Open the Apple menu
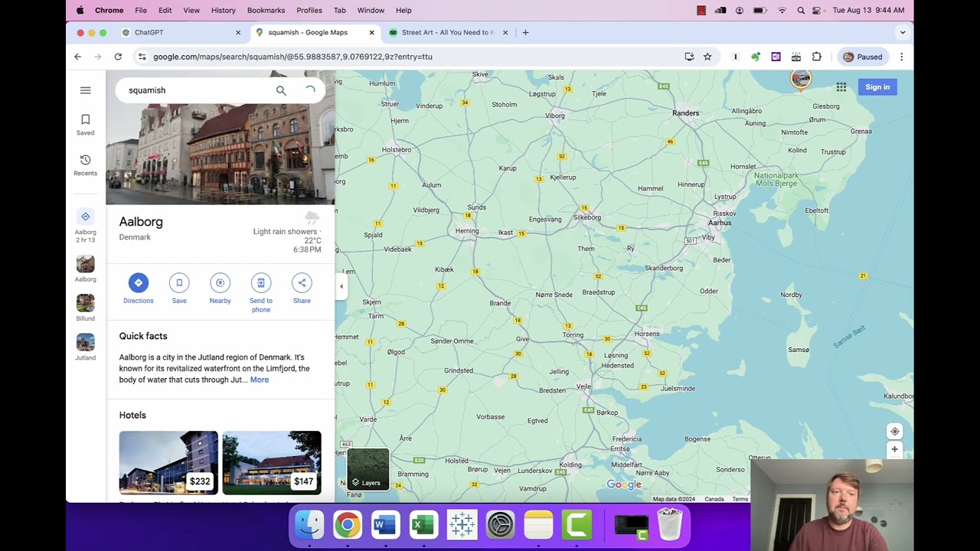Viewport: 980px width, 551px height. (80, 10)
